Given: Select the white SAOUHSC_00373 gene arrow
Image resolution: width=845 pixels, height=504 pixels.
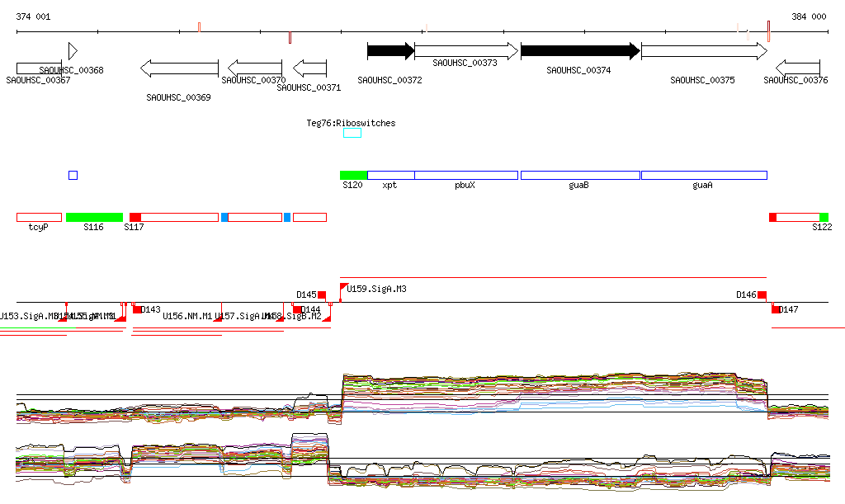Looking at the screenshot, I should [x=466, y=51].
